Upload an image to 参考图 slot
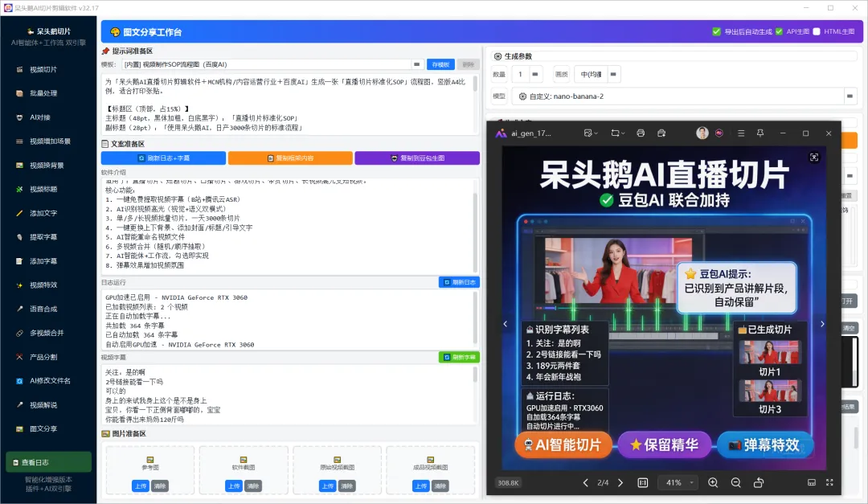Viewport: 868px width, 504px height. pyautogui.click(x=141, y=486)
